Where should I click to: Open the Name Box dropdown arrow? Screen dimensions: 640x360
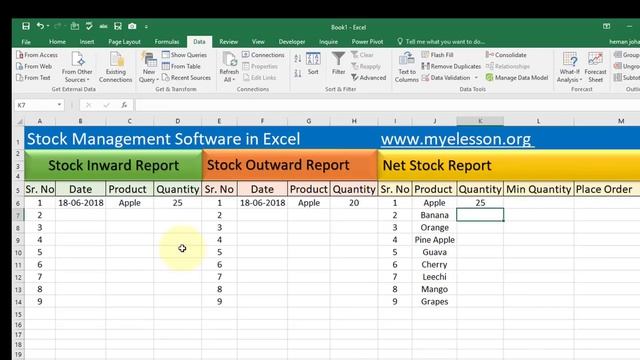(59, 105)
